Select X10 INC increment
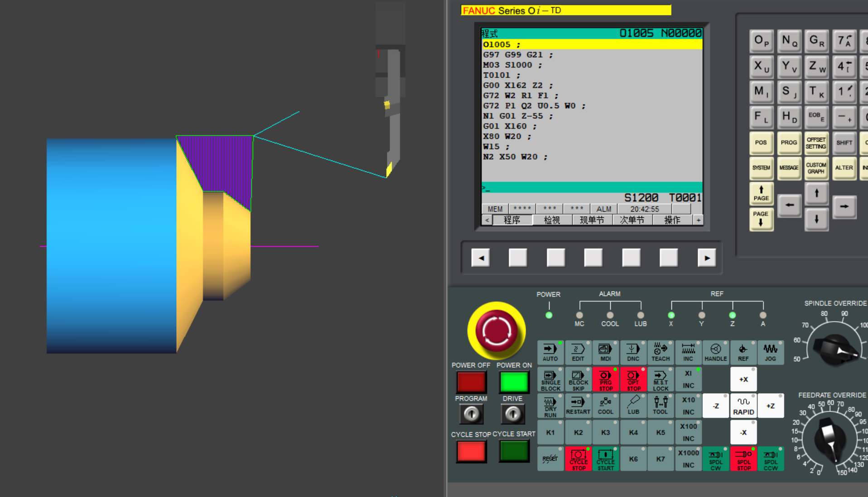Image resolution: width=868 pixels, height=497 pixels. tap(688, 406)
